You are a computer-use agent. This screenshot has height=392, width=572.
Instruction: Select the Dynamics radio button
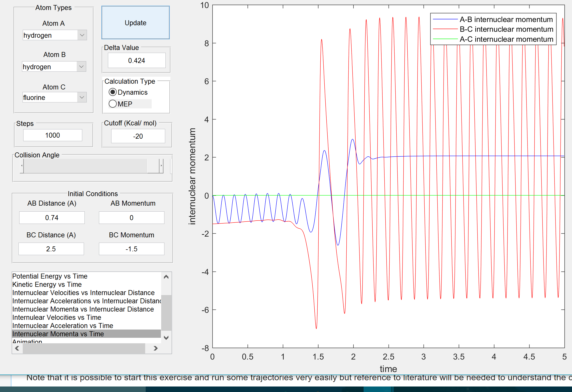[113, 92]
